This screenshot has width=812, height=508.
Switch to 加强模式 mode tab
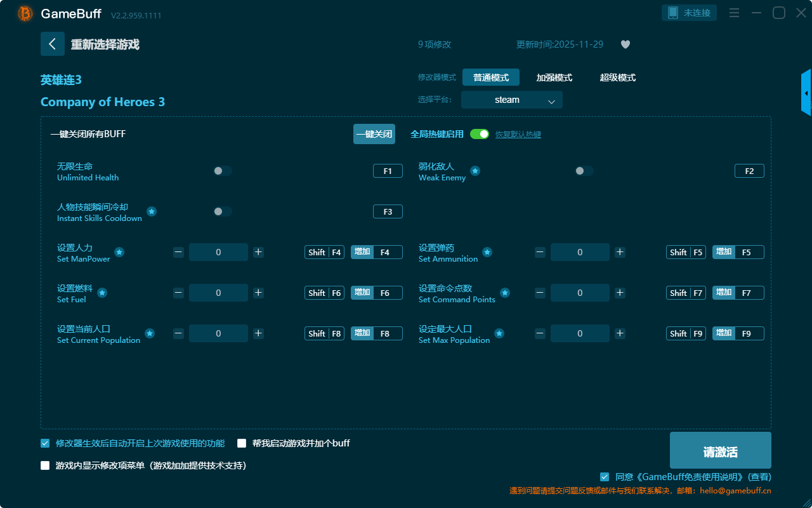point(554,77)
